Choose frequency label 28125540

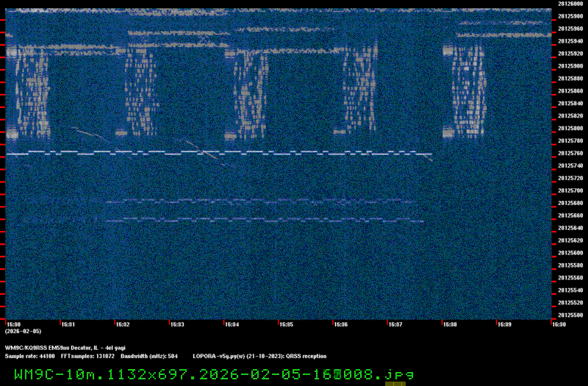click(x=570, y=290)
